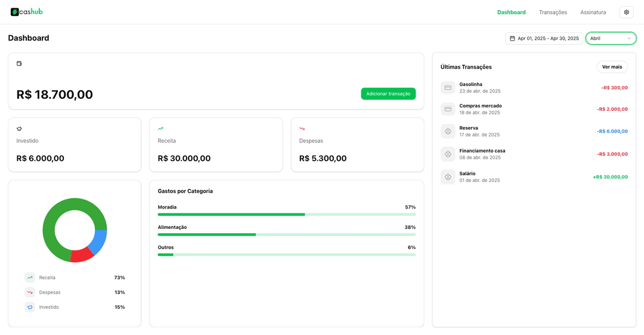
Task: Click the Adicionar transação button
Action: click(388, 94)
